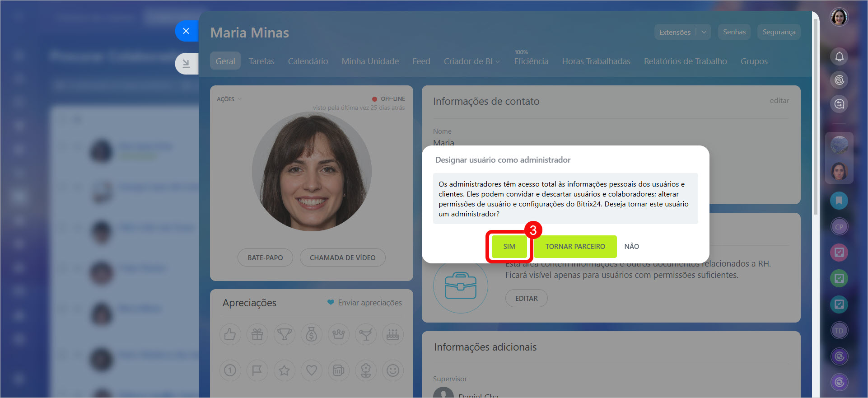Send cocktail drink appreciation icon
868x398 pixels.
point(366,334)
